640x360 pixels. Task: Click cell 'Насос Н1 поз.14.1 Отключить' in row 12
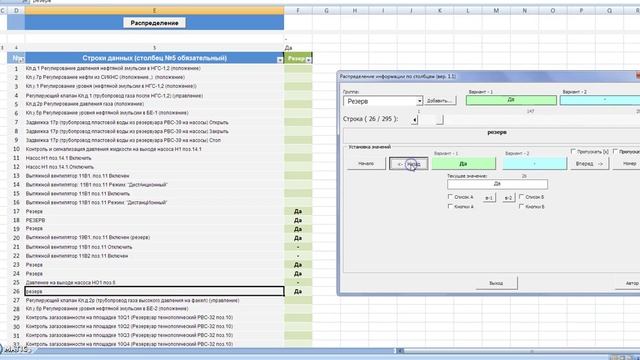(154, 167)
